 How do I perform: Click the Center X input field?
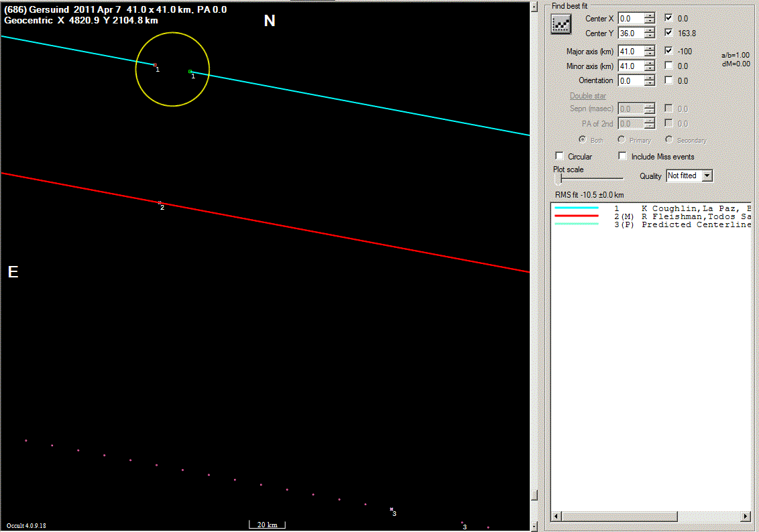coord(630,18)
